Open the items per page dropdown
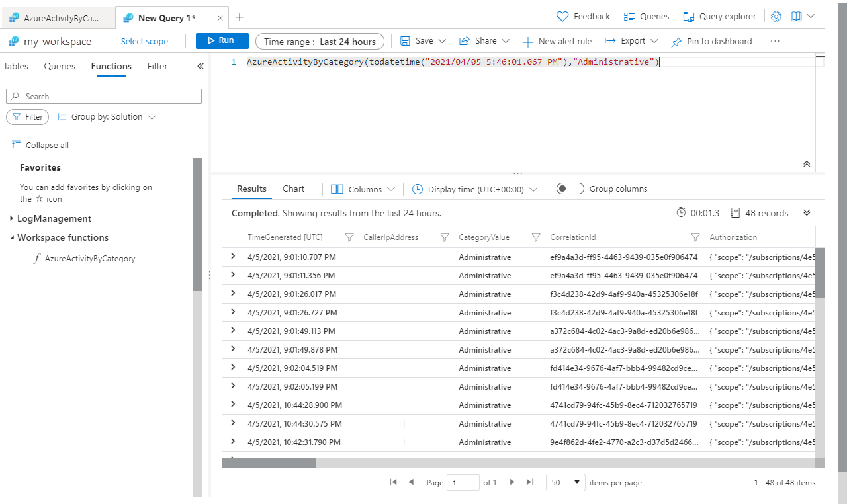 (x=566, y=482)
